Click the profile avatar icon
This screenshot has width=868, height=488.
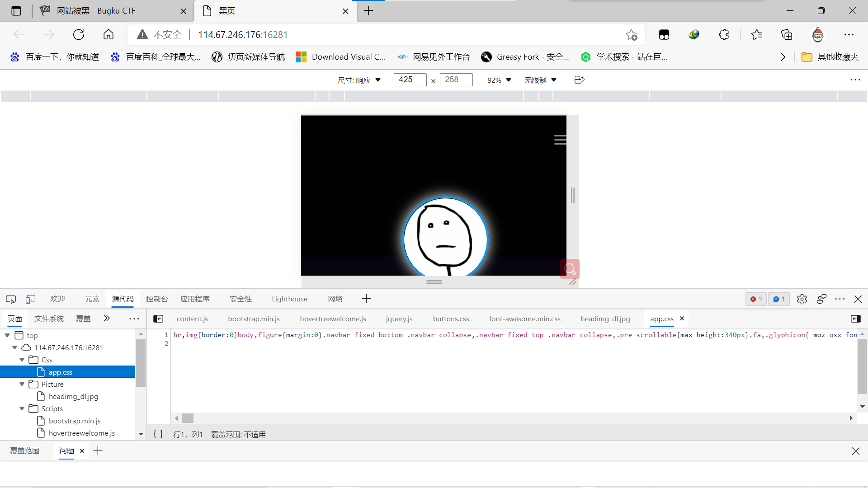tap(817, 35)
